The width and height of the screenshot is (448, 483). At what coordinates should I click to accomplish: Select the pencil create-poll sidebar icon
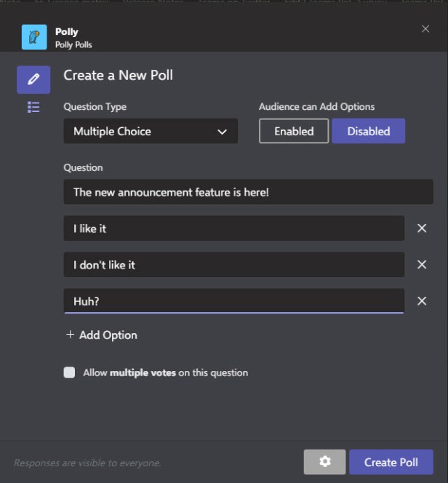tap(33, 79)
